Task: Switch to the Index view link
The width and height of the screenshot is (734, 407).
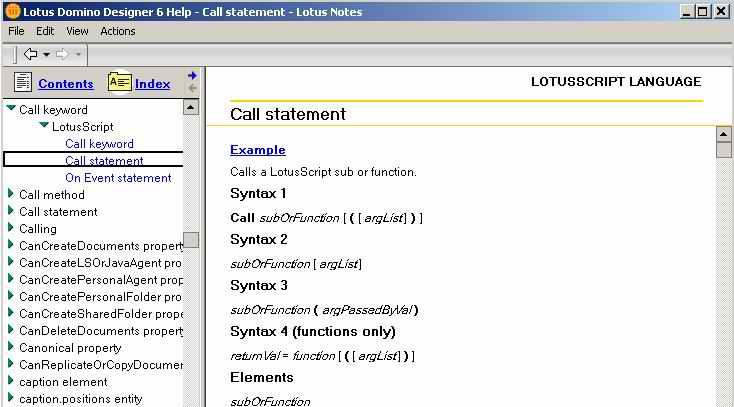Action: tap(152, 84)
